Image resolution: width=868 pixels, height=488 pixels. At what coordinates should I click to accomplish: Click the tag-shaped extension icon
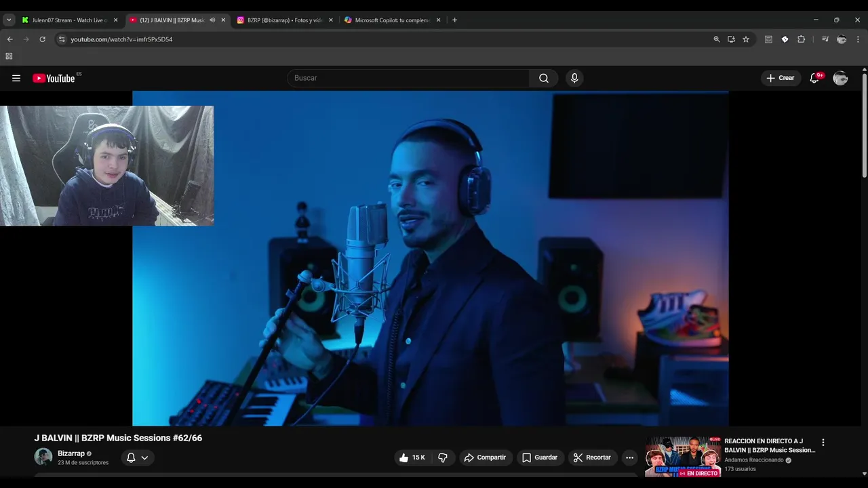785,39
